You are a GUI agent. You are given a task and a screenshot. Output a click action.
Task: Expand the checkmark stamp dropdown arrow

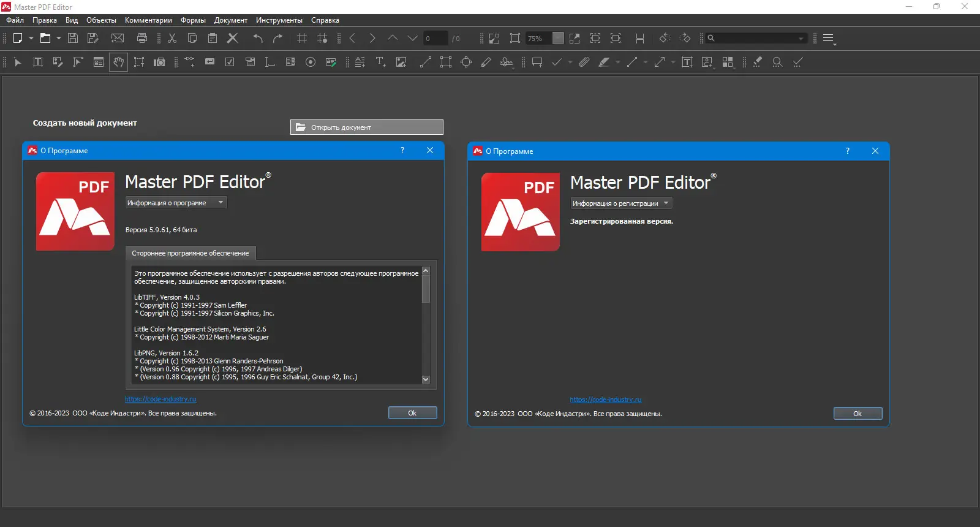(x=570, y=62)
